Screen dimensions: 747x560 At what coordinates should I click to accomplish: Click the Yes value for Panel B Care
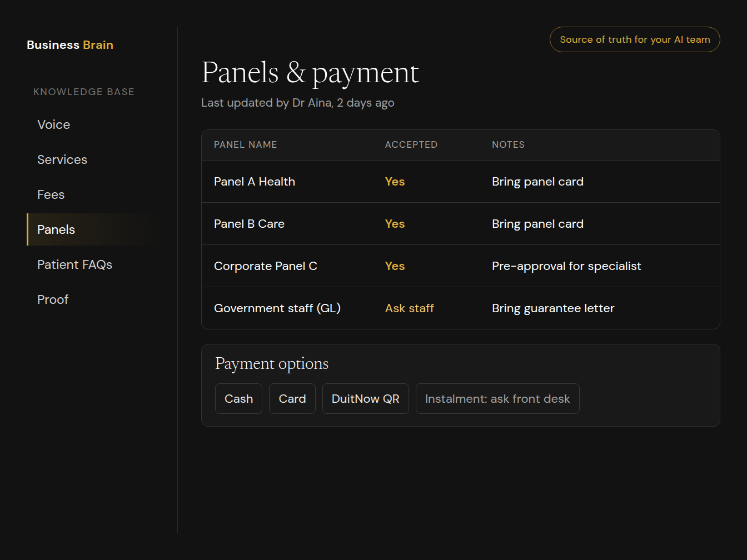395,224
